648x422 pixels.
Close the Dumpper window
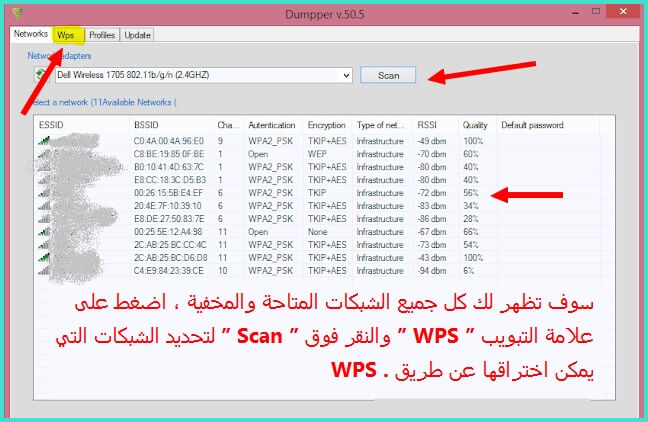click(623, 12)
